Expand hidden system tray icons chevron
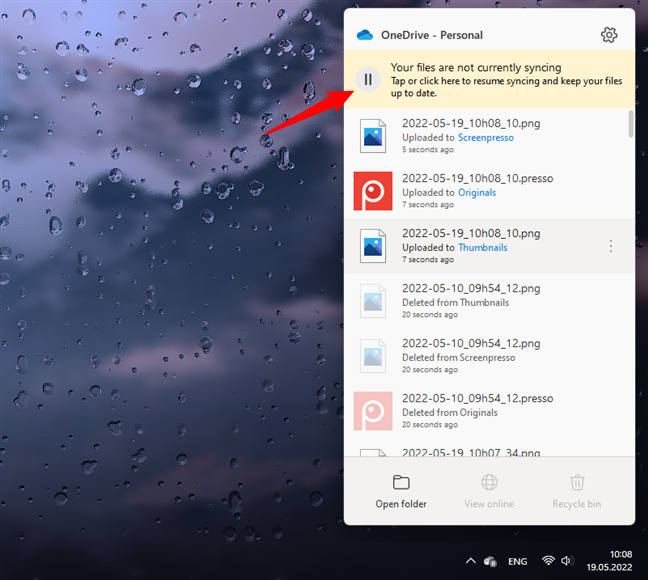 [470, 561]
